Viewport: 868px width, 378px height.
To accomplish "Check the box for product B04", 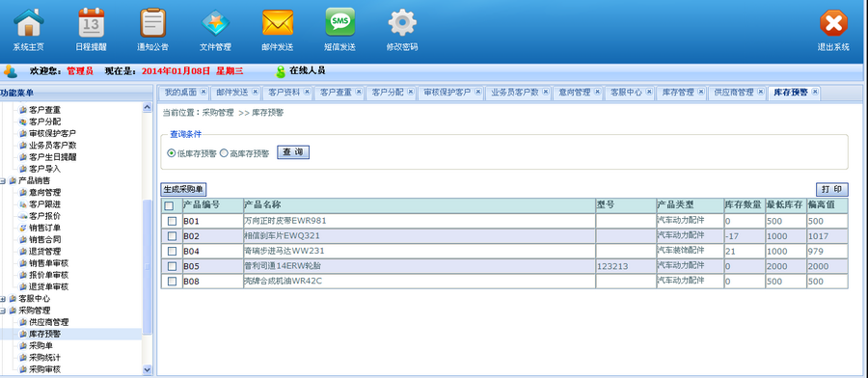I will tap(173, 252).
